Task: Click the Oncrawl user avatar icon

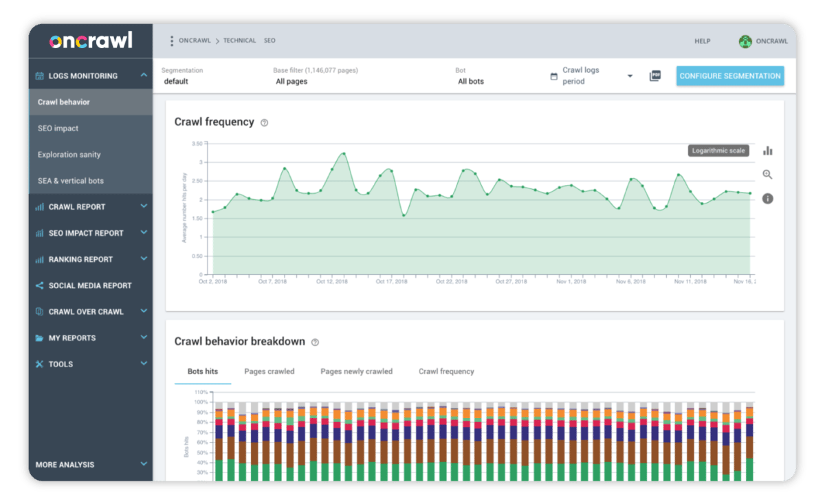Action: click(x=745, y=41)
